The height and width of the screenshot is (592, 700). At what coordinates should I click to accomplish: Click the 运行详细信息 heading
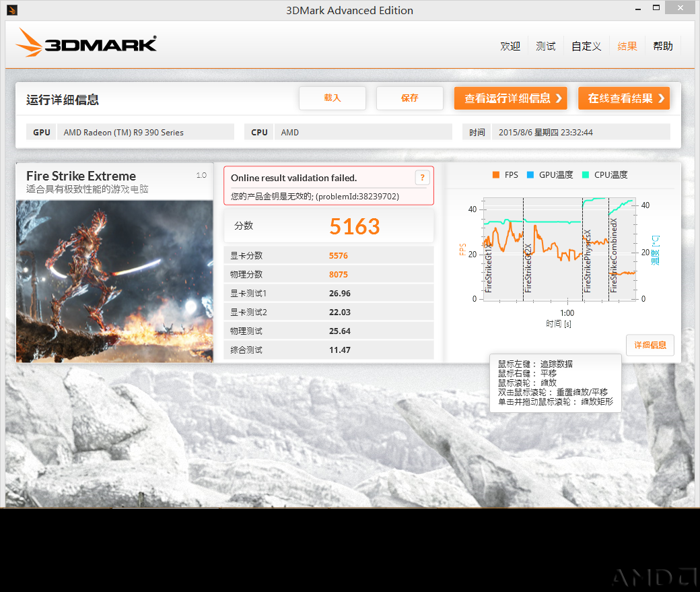[63, 99]
